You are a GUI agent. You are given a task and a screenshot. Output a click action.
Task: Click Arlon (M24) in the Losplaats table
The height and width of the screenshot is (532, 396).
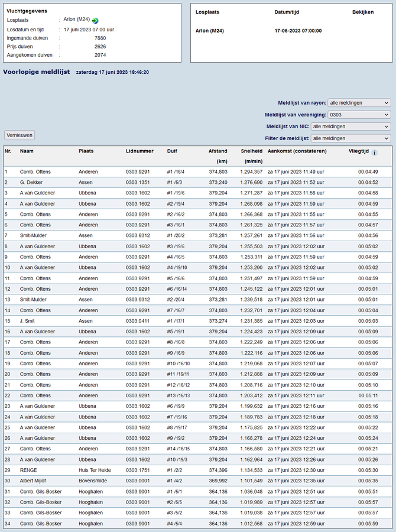coord(210,31)
